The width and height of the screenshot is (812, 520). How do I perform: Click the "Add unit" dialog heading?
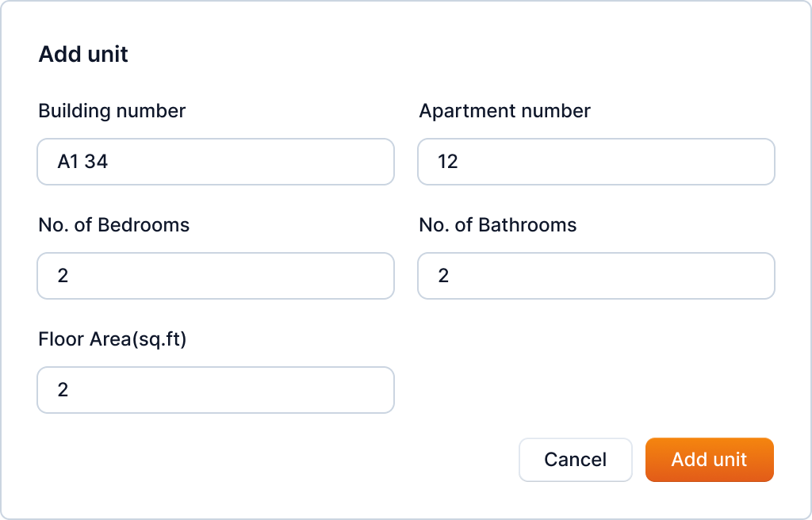pyautogui.click(x=83, y=55)
